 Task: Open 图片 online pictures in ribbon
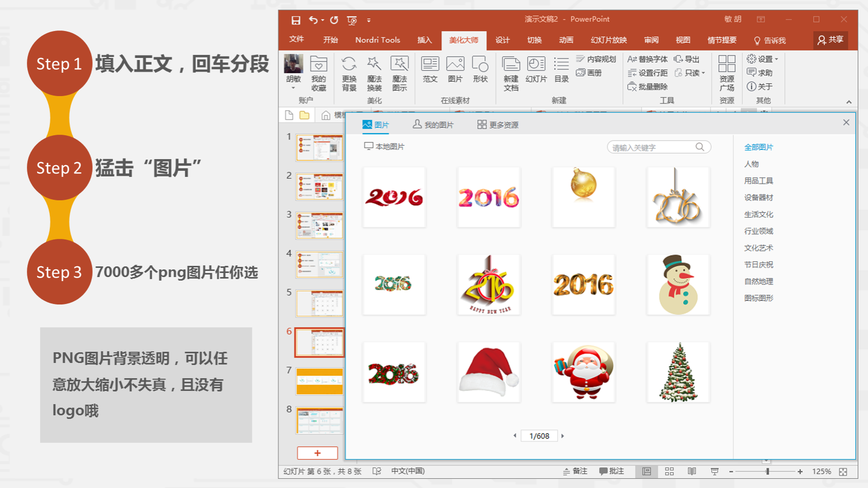tap(455, 70)
